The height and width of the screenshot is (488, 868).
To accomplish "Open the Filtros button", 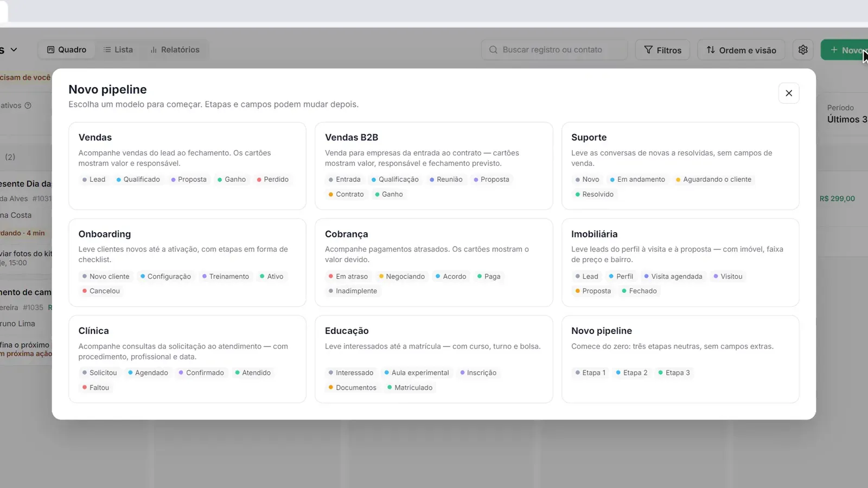I will pyautogui.click(x=662, y=50).
